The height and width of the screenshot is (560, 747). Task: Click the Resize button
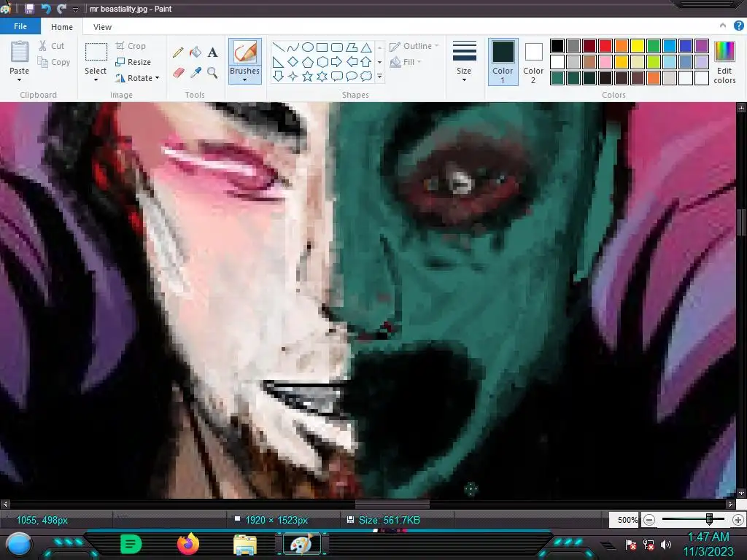[133, 62]
